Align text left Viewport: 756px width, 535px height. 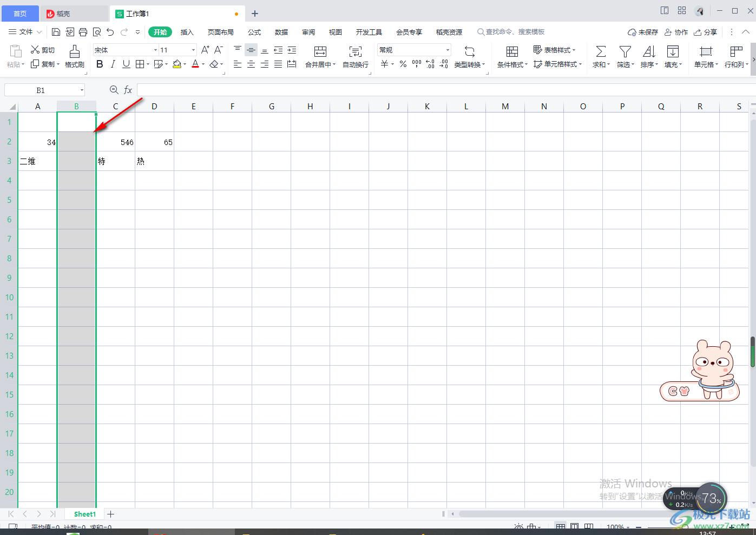(238, 64)
